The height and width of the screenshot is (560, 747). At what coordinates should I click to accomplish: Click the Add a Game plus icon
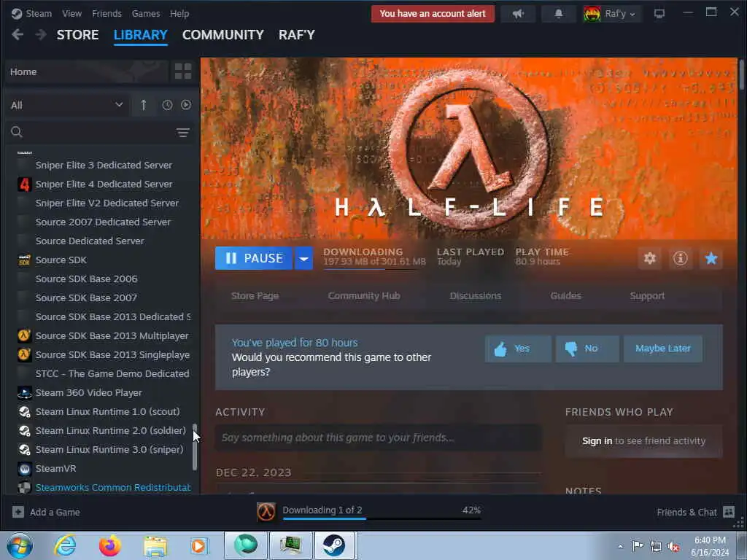click(x=18, y=512)
